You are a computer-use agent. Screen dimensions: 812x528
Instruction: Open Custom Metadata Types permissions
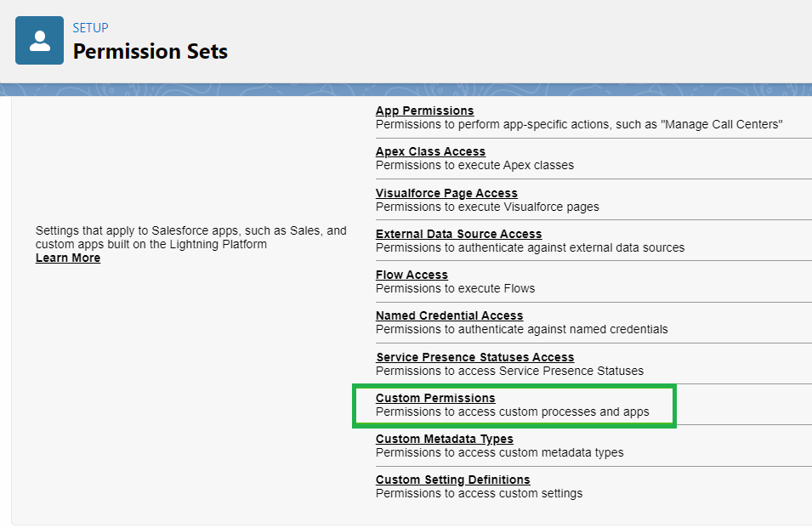point(445,439)
